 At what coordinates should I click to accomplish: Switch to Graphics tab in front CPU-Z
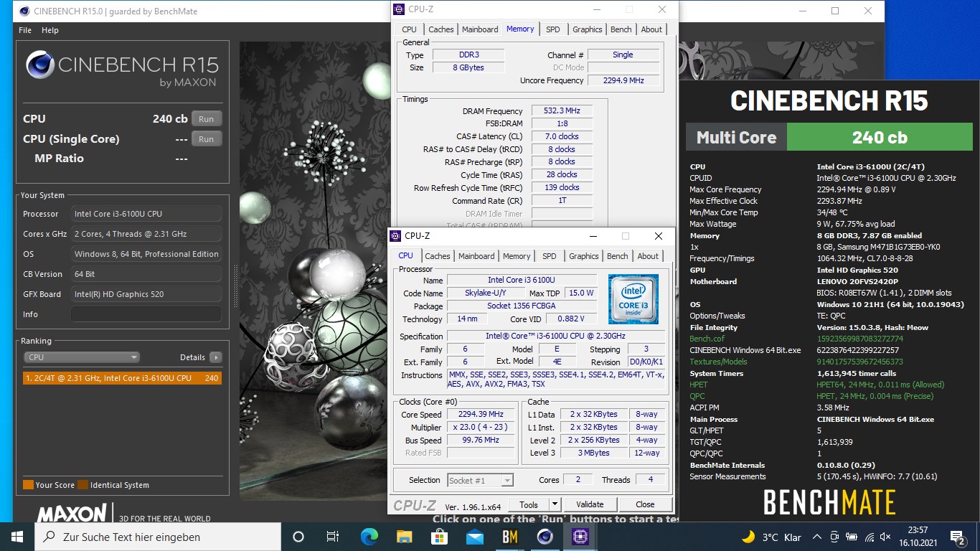point(584,256)
